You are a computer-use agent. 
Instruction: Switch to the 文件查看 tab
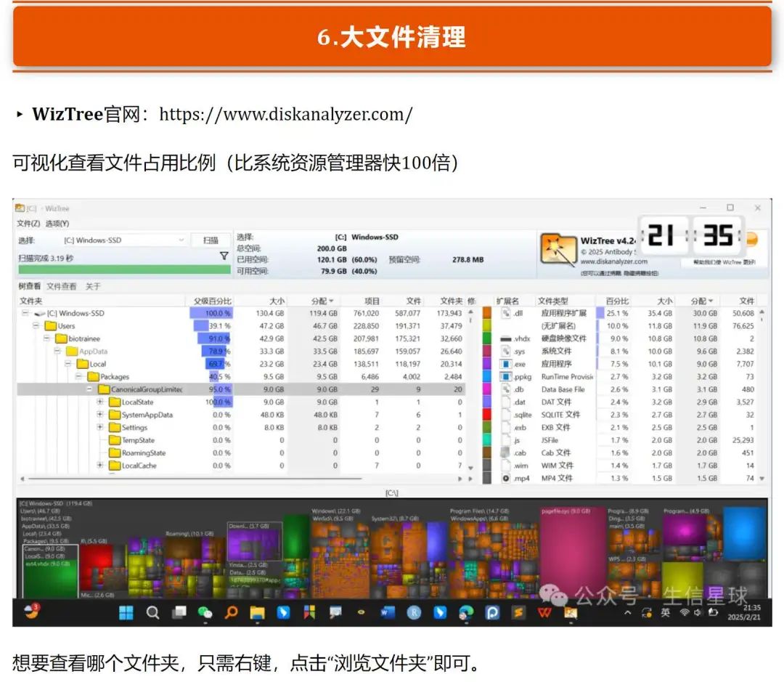click(62, 286)
